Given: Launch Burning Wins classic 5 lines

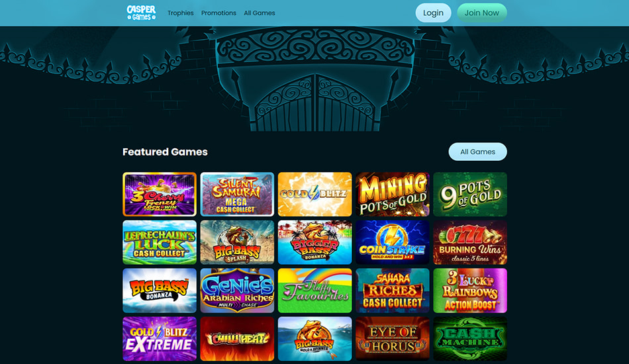Looking at the screenshot, I should coord(470,242).
